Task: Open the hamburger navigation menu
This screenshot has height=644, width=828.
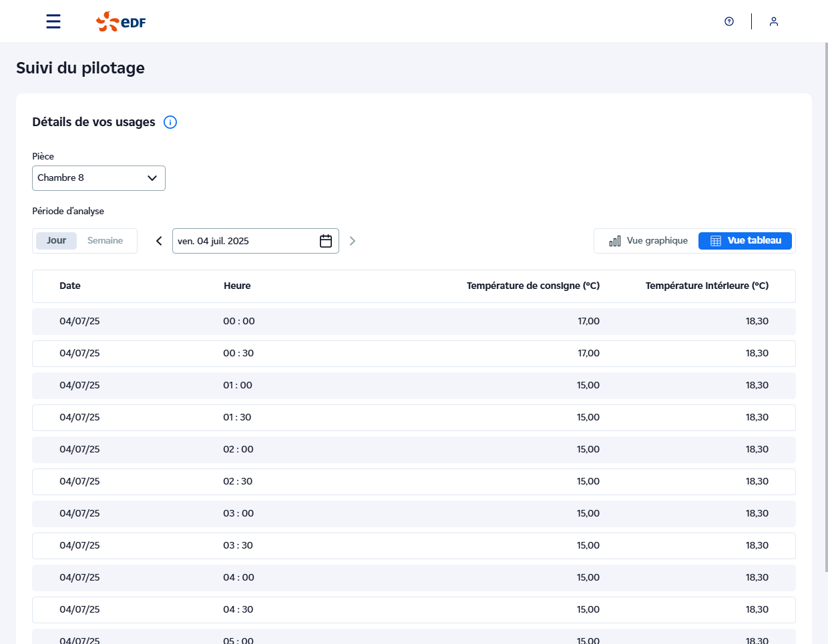Action: (53, 21)
